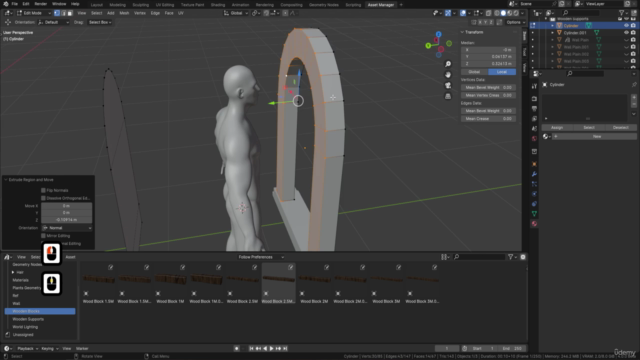640x360 pixels.
Task: Toggle Dissolve Orthogonal Edges checkbox
Action: tap(43, 198)
